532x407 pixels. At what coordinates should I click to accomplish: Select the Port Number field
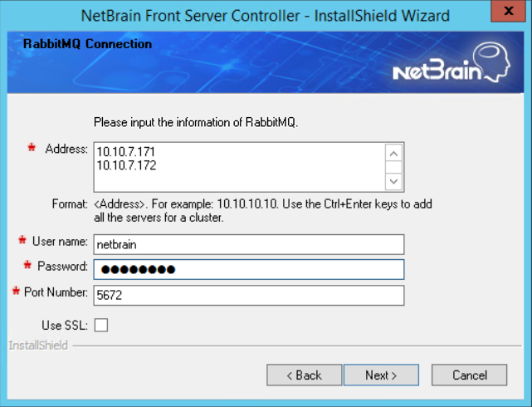tap(248, 295)
